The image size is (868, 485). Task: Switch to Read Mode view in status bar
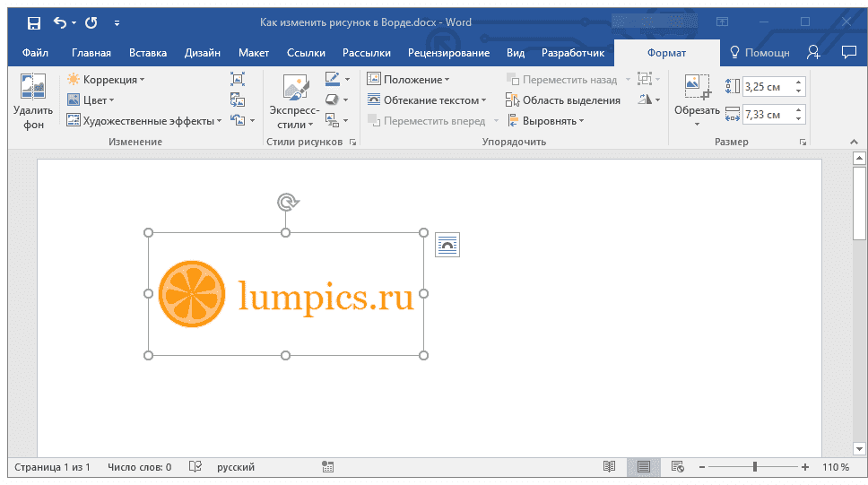coord(609,467)
